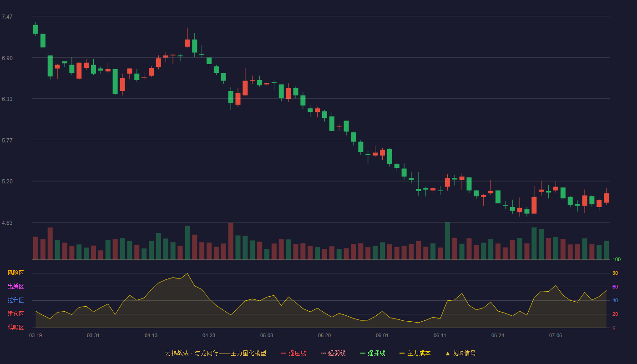Click the 建仓区 zone label
This screenshot has width=637, height=364.
[x=15, y=314]
